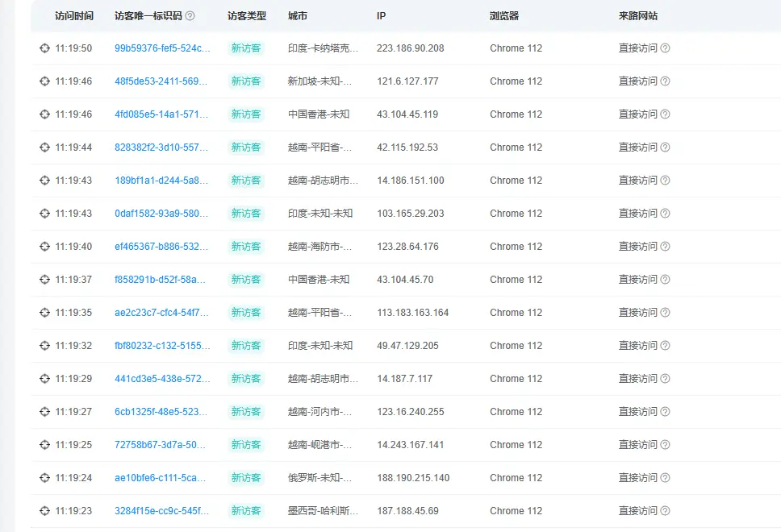Click the target icon beside 11:19:50

click(45, 48)
